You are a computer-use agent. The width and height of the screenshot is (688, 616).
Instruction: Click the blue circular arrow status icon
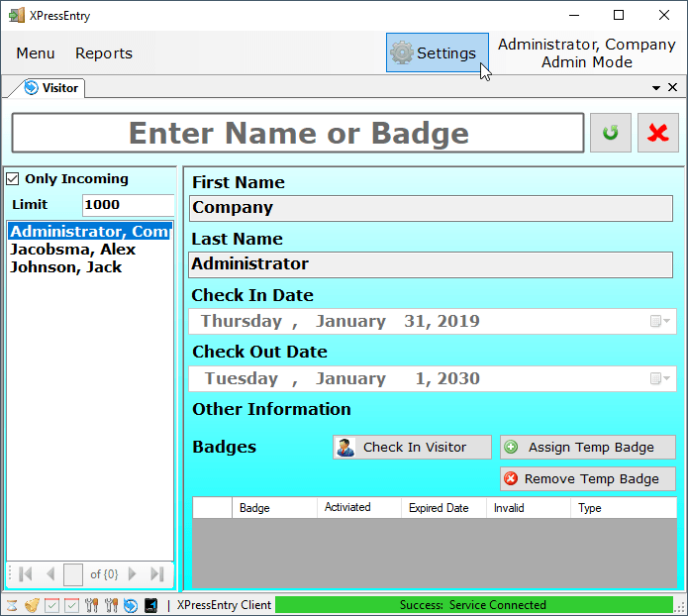point(131,605)
